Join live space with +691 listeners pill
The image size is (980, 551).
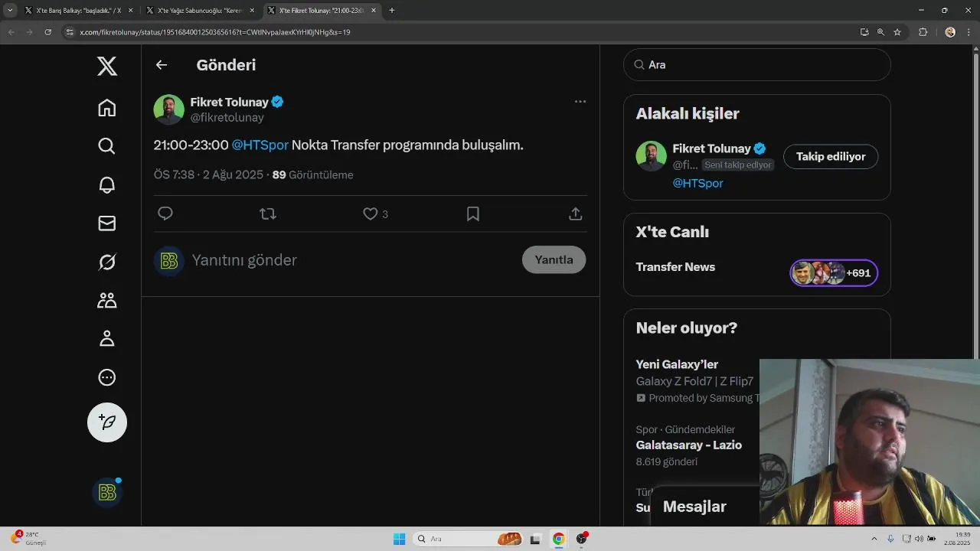(834, 273)
